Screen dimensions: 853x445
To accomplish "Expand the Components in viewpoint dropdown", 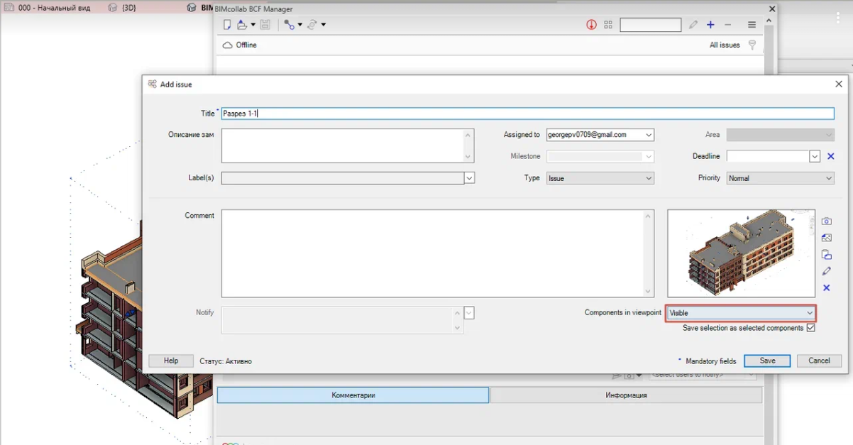I will (x=810, y=313).
